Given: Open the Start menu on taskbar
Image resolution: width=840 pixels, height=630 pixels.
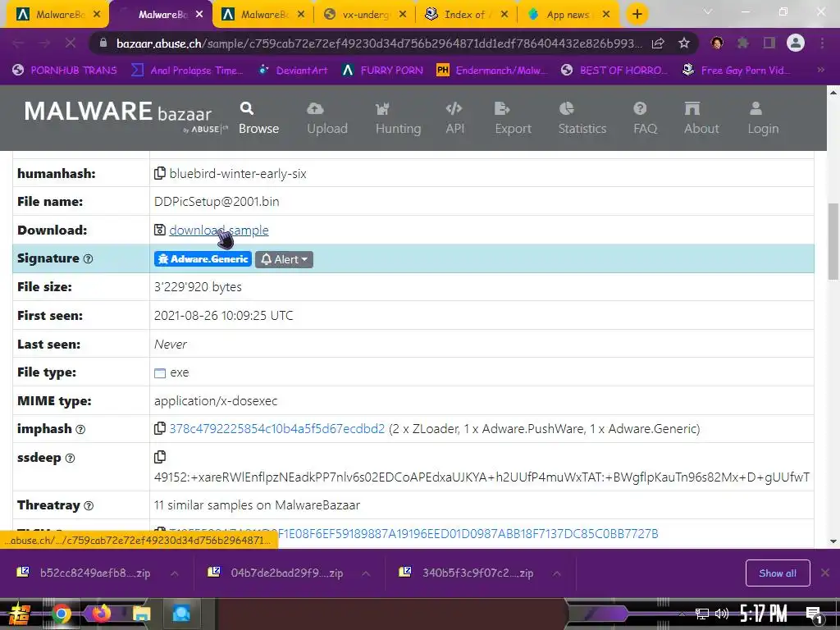Looking at the screenshot, I should (18, 614).
